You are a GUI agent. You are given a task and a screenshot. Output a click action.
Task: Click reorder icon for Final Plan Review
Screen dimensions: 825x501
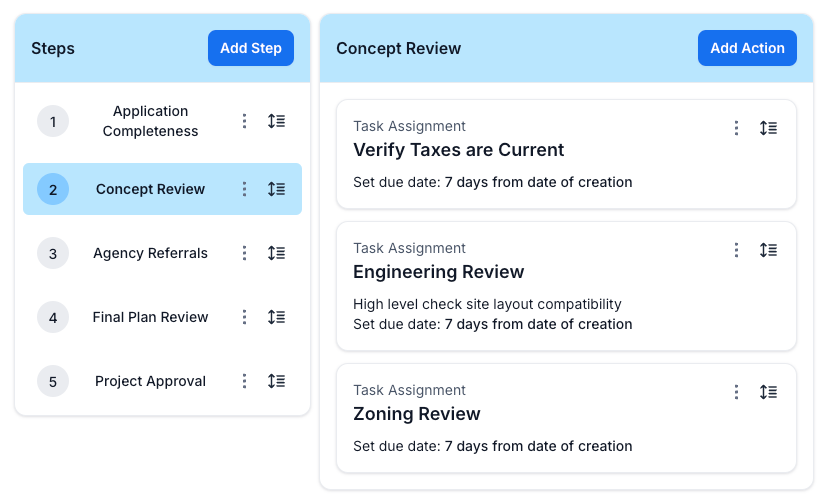point(276,317)
